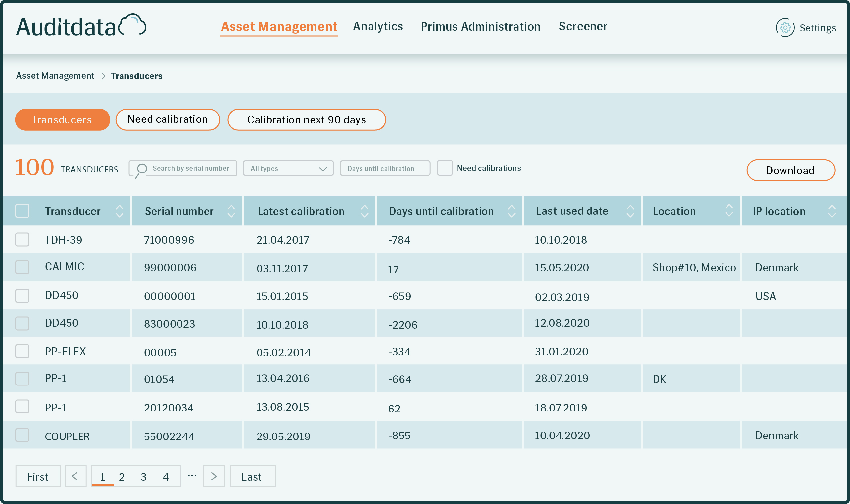Select the Calibration next 90 days filter

point(306,119)
